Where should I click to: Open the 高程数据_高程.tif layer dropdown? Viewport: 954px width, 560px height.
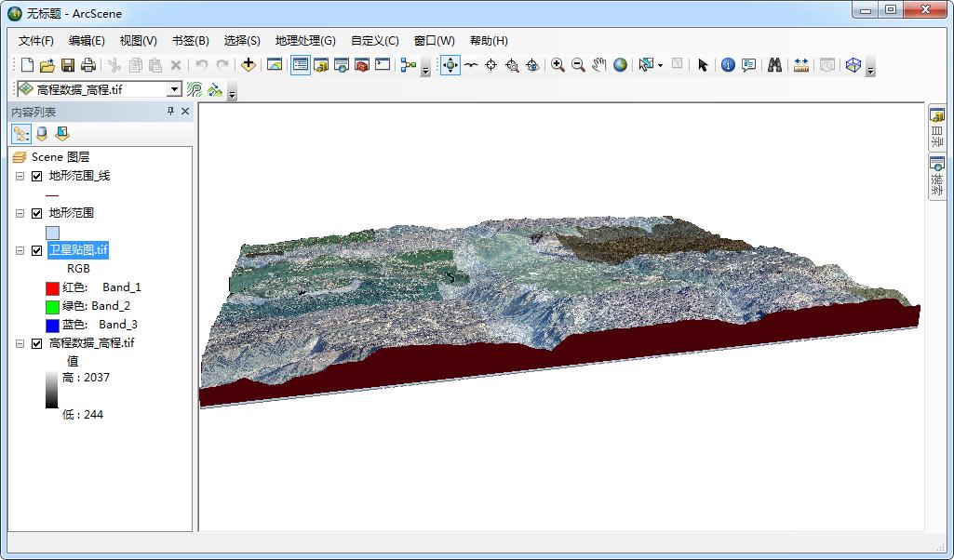174,89
